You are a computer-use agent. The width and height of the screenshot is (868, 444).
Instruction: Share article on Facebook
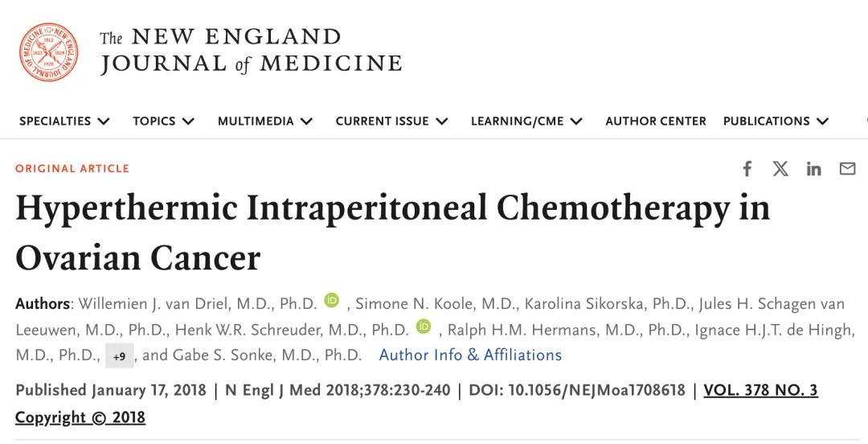tap(747, 168)
